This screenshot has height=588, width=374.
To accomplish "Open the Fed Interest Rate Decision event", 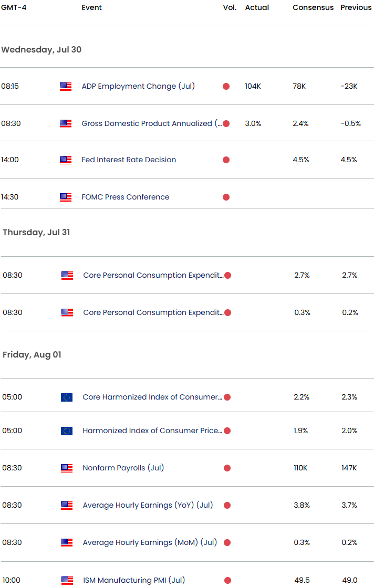I will pos(129,160).
